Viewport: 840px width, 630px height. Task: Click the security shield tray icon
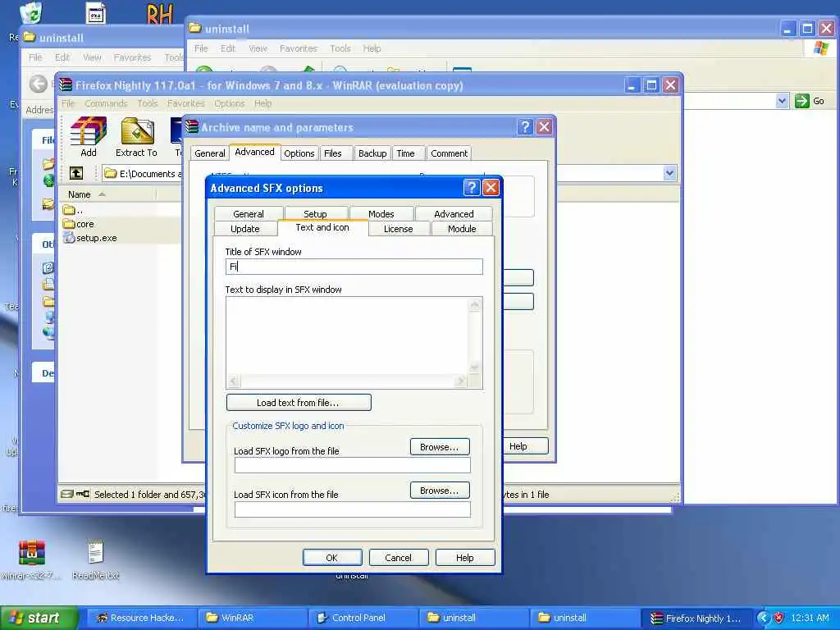pos(779,618)
